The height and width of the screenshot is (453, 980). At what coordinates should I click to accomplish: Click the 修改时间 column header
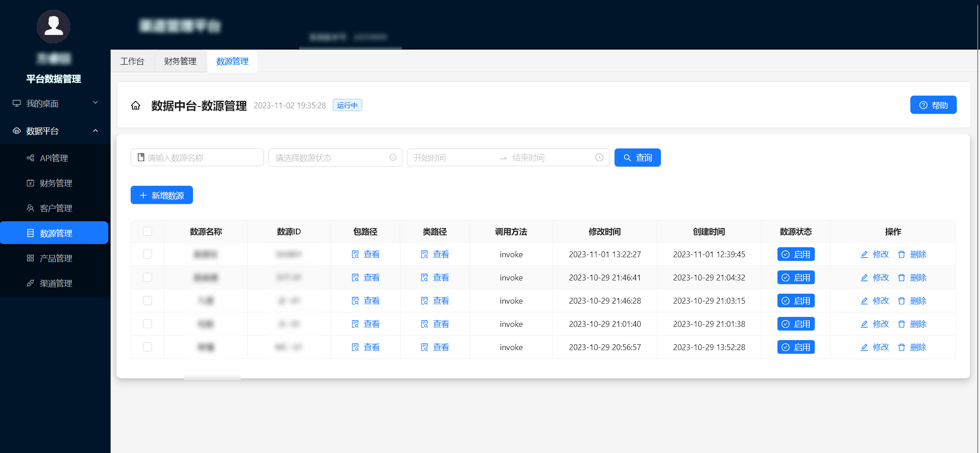coord(604,231)
